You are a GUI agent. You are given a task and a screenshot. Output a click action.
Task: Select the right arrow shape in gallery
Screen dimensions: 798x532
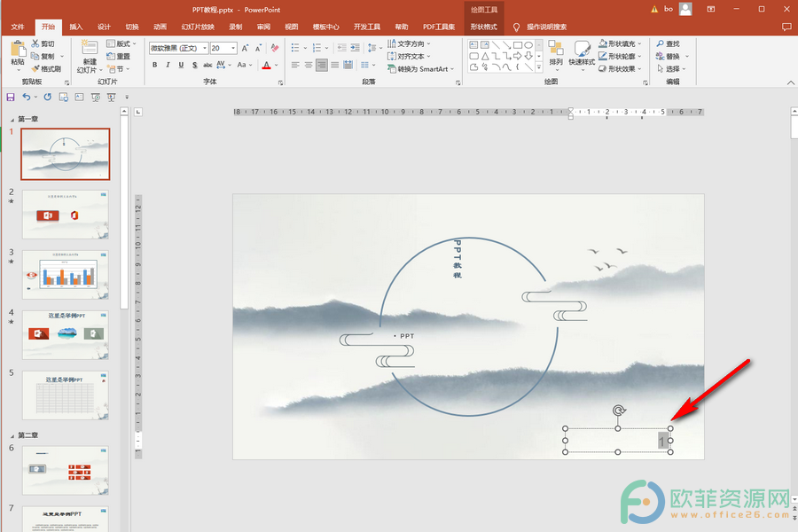[x=518, y=56]
